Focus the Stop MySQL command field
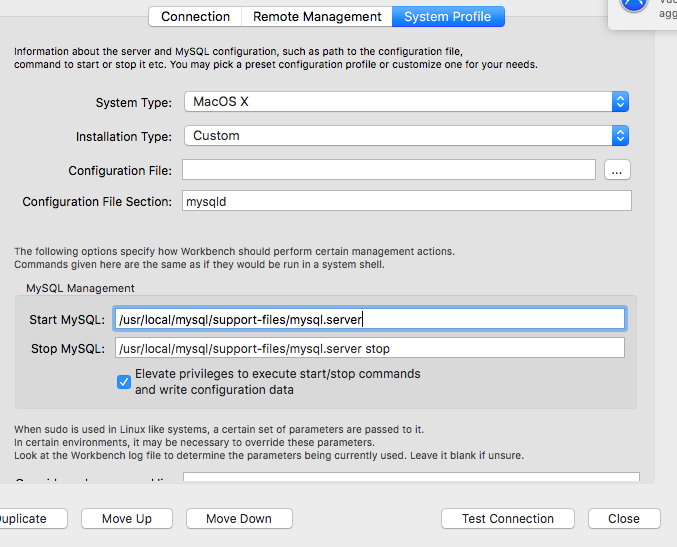Image resolution: width=677 pixels, height=547 pixels. [x=370, y=348]
